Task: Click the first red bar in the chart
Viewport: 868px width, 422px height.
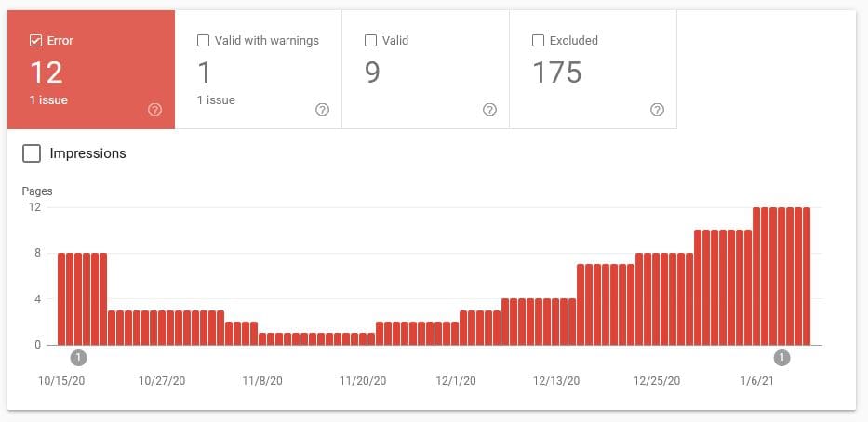Action: tap(61, 299)
